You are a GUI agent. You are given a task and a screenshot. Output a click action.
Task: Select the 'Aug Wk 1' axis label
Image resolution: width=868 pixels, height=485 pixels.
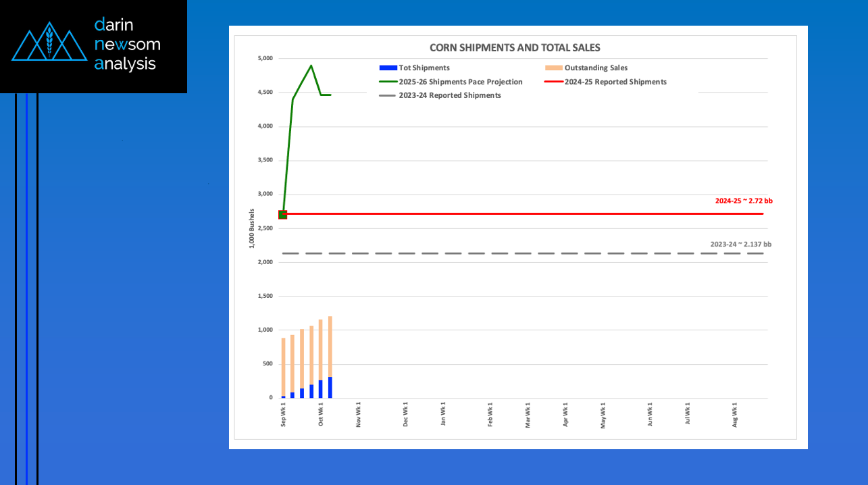click(734, 415)
